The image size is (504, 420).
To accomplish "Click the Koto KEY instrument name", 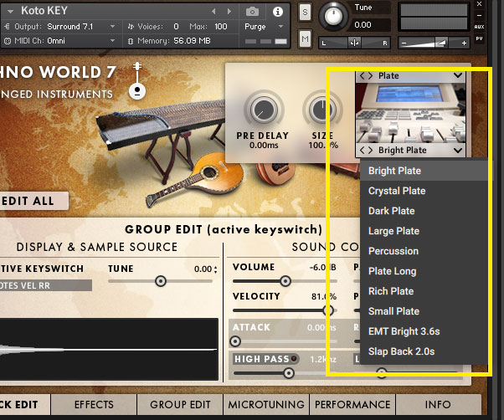I will coord(44,11).
